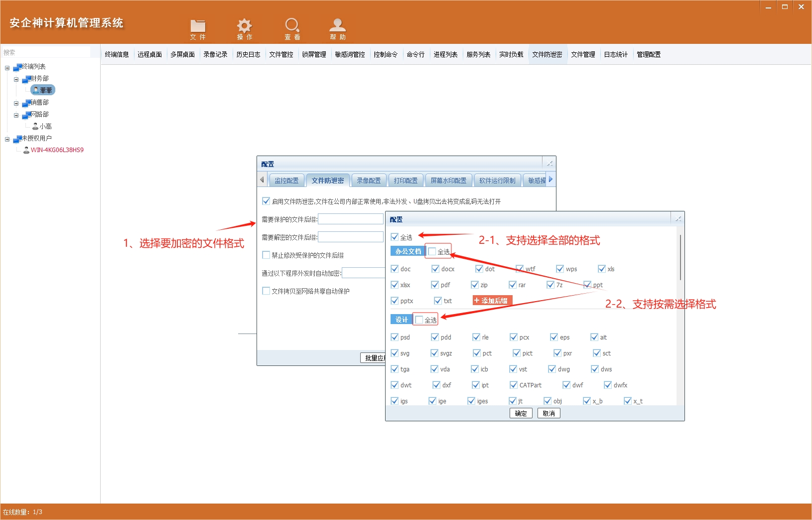812x520 pixels.
Task: Switch to the 录像配置 tab
Action: click(369, 180)
